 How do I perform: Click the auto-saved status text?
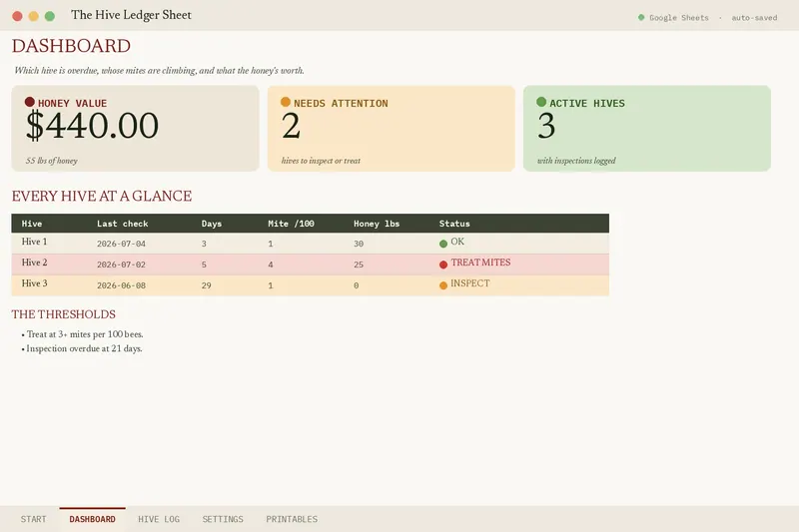[754, 18]
